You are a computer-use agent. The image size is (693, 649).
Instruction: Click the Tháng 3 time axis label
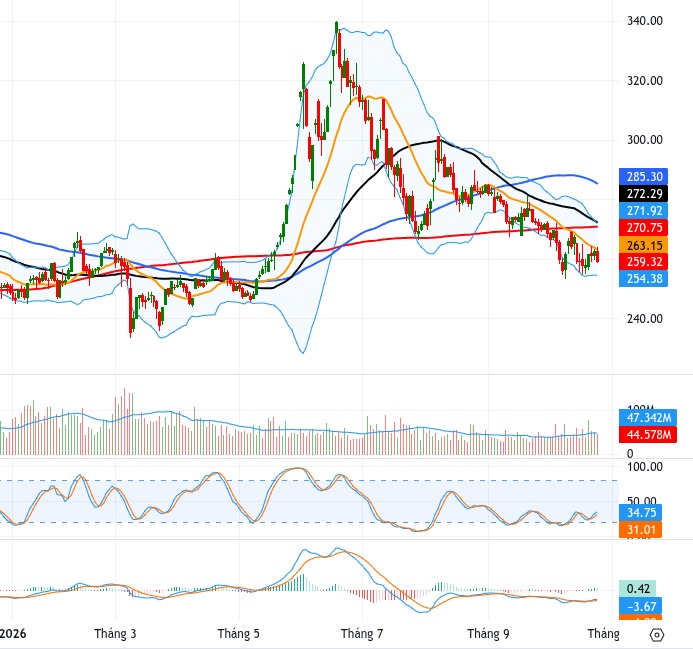click(x=115, y=634)
